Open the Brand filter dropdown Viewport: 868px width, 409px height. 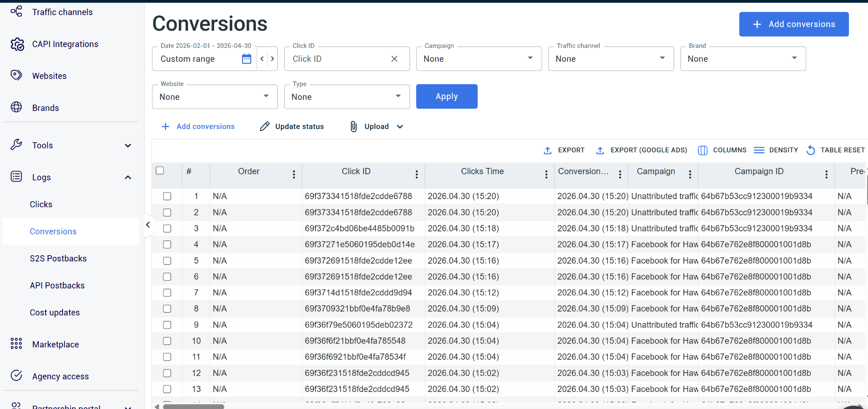[x=743, y=58]
